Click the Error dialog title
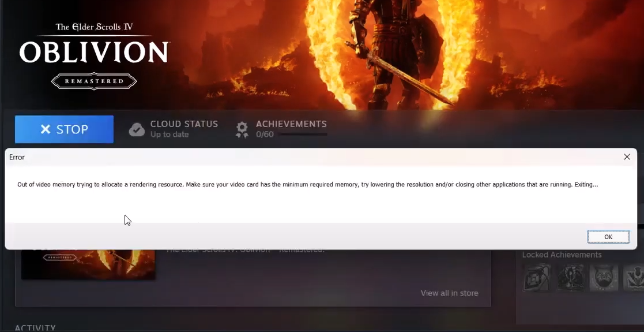Viewport: 644px width, 332px height. click(17, 157)
